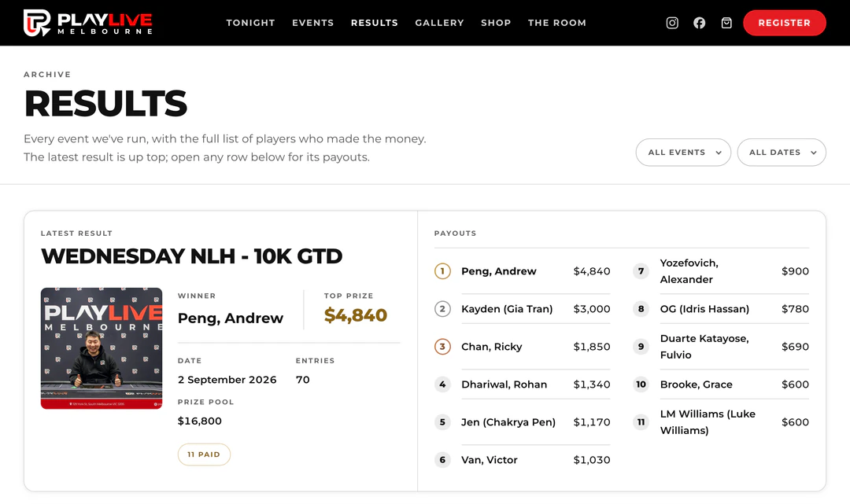Viewport: 850px width, 504px height.
Task: Click the Wednesday NLH - 10K GTD heading
Action: point(192,256)
